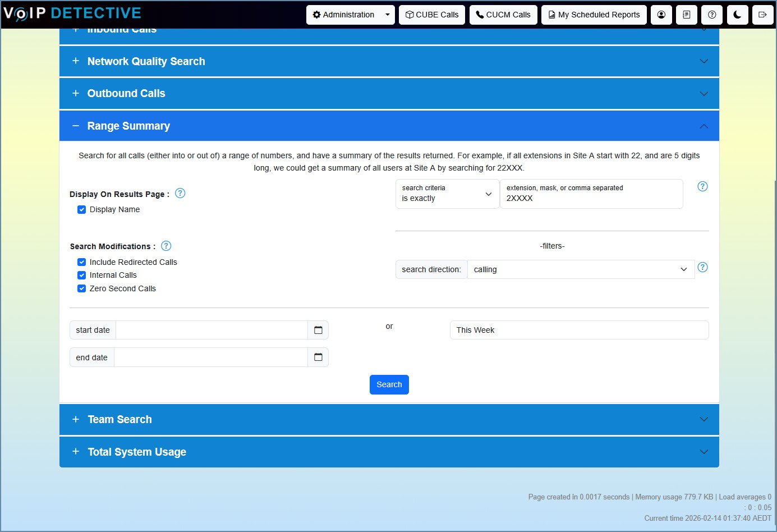The image size is (777, 532).
Task: Click Total System Usage heading
Action: pos(137,452)
